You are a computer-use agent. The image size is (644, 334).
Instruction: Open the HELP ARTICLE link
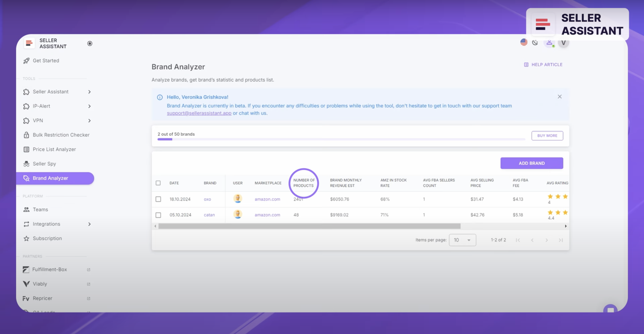pyautogui.click(x=547, y=64)
